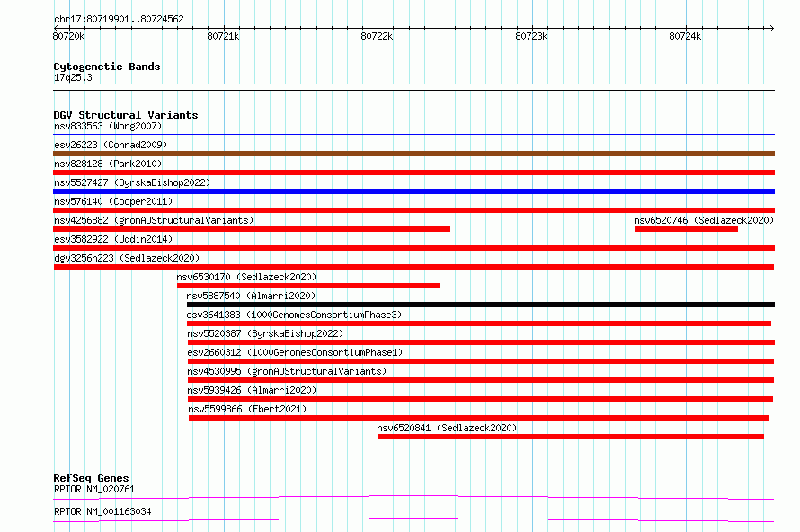
Task: Click the red nsv5599866 variant bar
Action: coord(478,418)
